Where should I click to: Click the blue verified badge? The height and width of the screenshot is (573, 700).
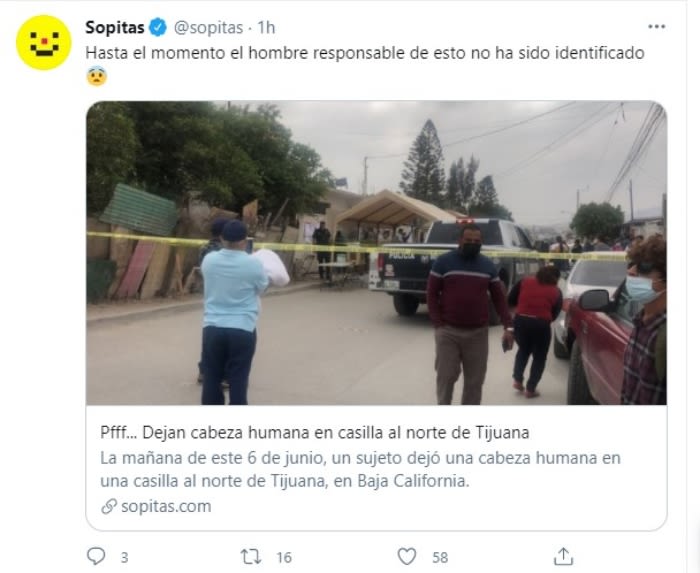pos(158,27)
